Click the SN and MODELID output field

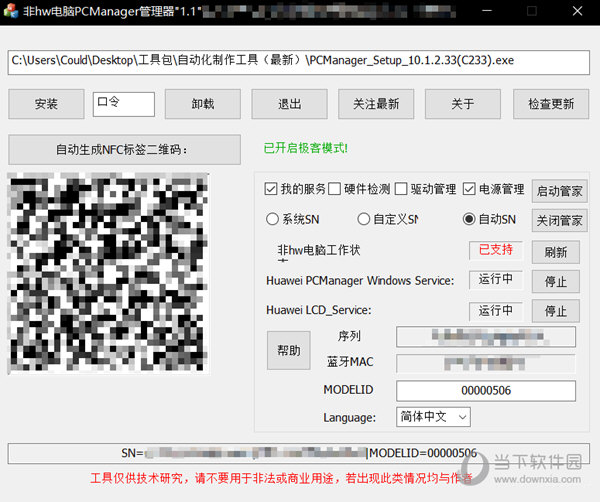pos(298,453)
